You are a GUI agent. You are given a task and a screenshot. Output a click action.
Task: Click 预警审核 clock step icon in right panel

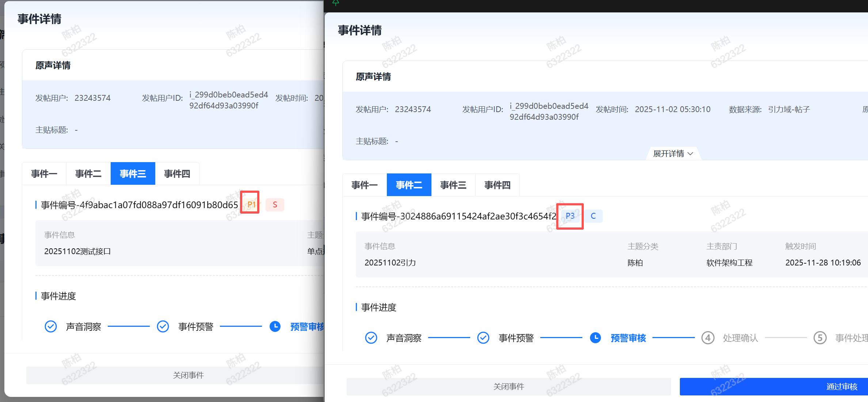[595, 338]
